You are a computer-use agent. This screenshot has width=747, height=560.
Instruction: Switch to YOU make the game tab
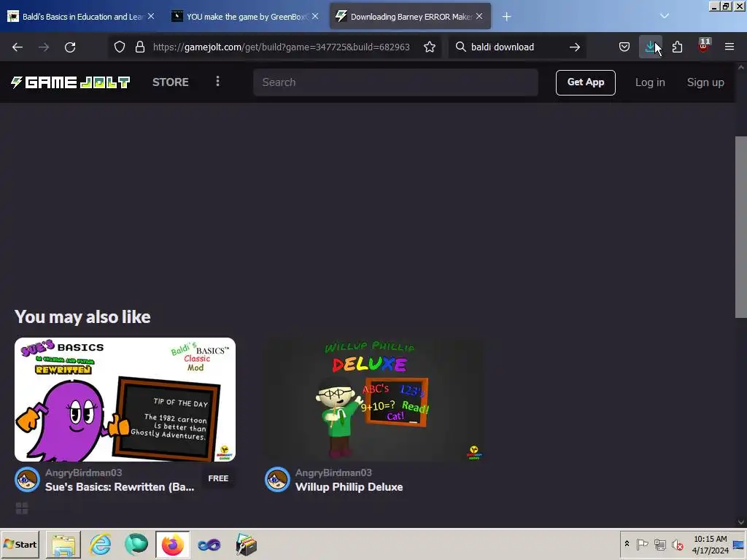(247, 17)
